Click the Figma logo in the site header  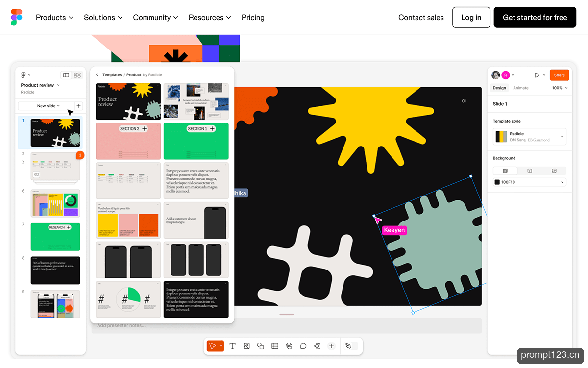pos(17,17)
